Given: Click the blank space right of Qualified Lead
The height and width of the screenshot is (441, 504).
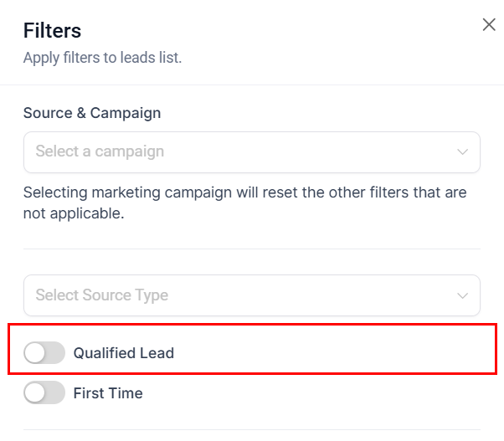Looking at the screenshot, I should [x=335, y=353].
